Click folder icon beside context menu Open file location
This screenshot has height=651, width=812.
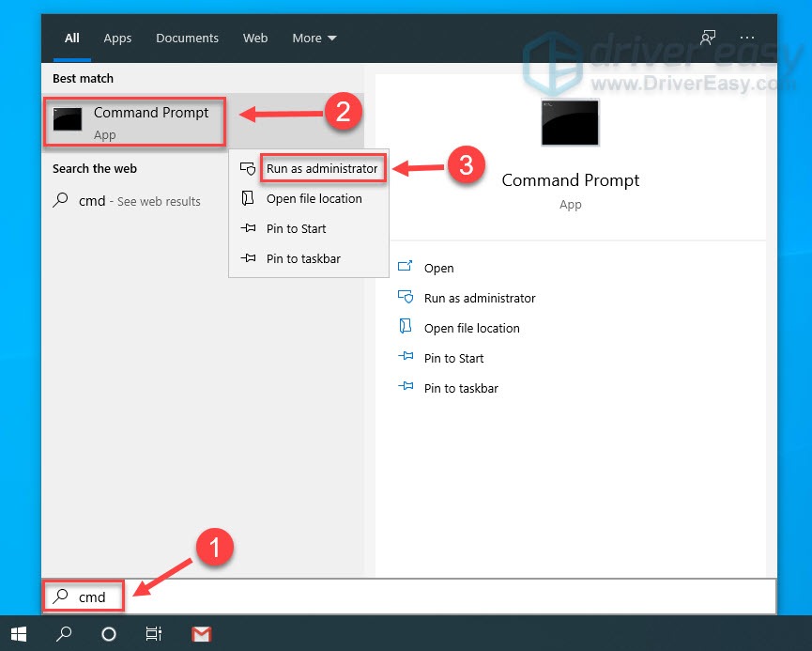pyautogui.click(x=248, y=198)
